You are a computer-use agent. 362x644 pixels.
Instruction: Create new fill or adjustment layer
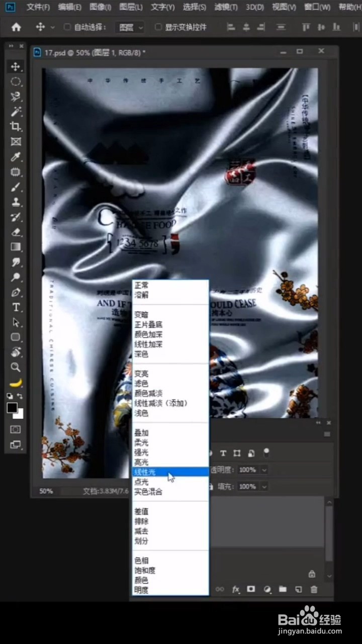coord(267,589)
